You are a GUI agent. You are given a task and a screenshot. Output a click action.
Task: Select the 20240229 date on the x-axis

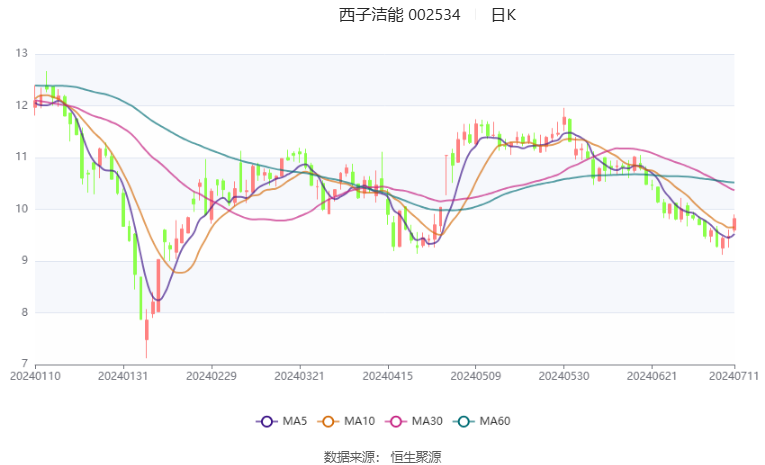pyautogui.click(x=210, y=376)
